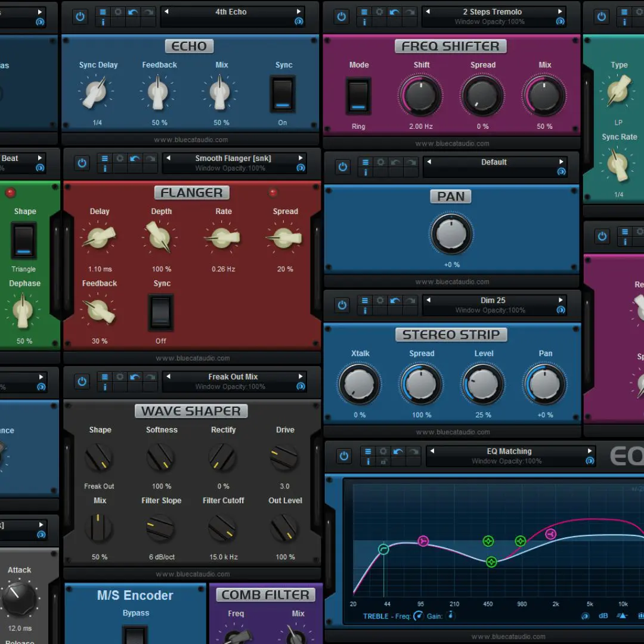Open the Flanger main menu icon
This screenshot has width=644, height=644.
[x=104, y=159]
